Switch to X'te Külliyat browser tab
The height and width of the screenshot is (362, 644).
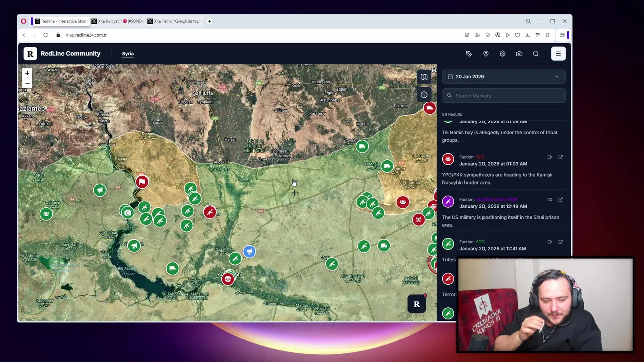[117, 21]
